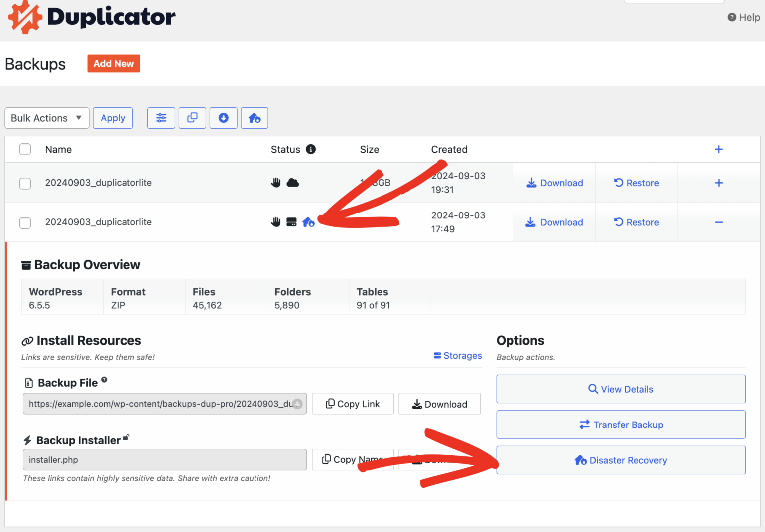This screenshot has width=765, height=532.
Task: Tick the second backup row's checkbox
Action: (x=25, y=223)
